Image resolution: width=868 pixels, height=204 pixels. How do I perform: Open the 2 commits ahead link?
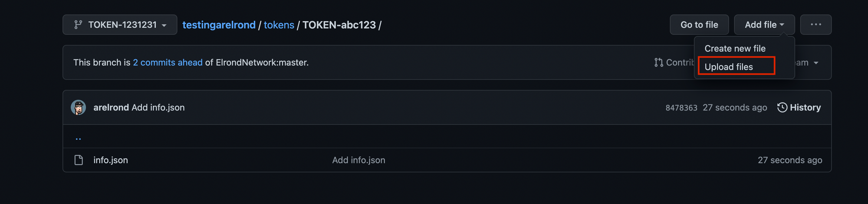(x=168, y=63)
